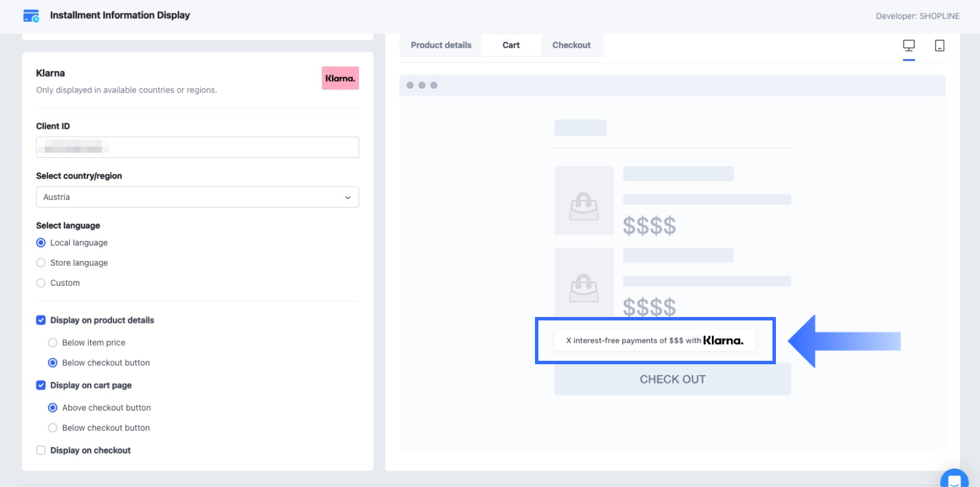Switch preview to mobile device icon

939,46
